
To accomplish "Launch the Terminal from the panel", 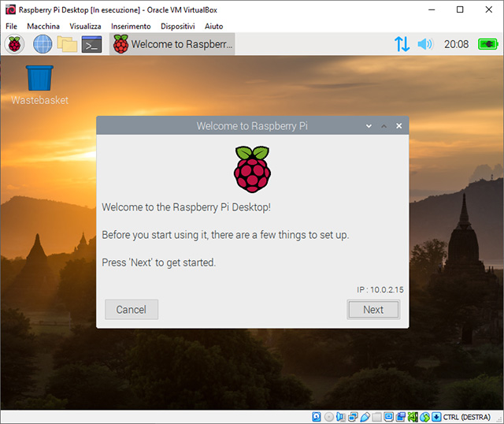I will click(92, 44).
